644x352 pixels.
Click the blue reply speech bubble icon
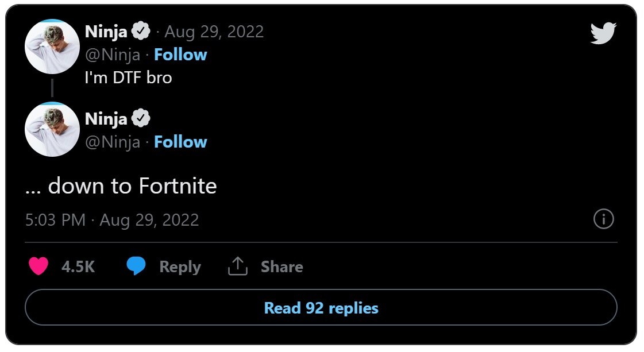pyautogui.click(x=136, y=266)
